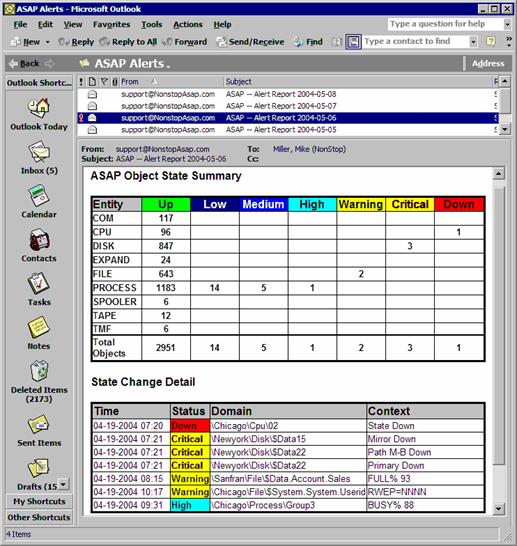Open the View menu
Screen dimensions: 517x546
pyautogui.click(x=73, y=24)
